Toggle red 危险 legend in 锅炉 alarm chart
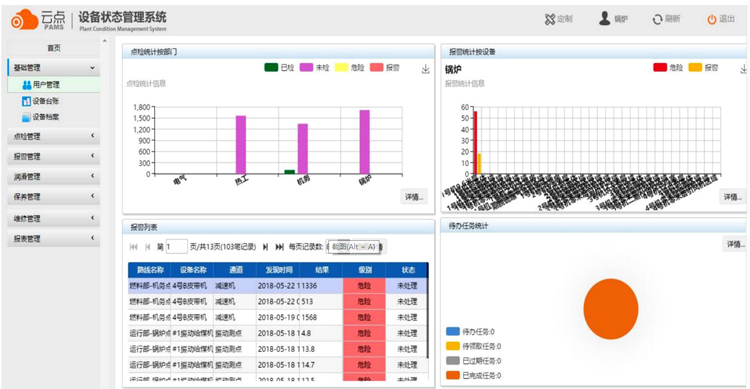The image size is (750, 389). coord(660,67)
